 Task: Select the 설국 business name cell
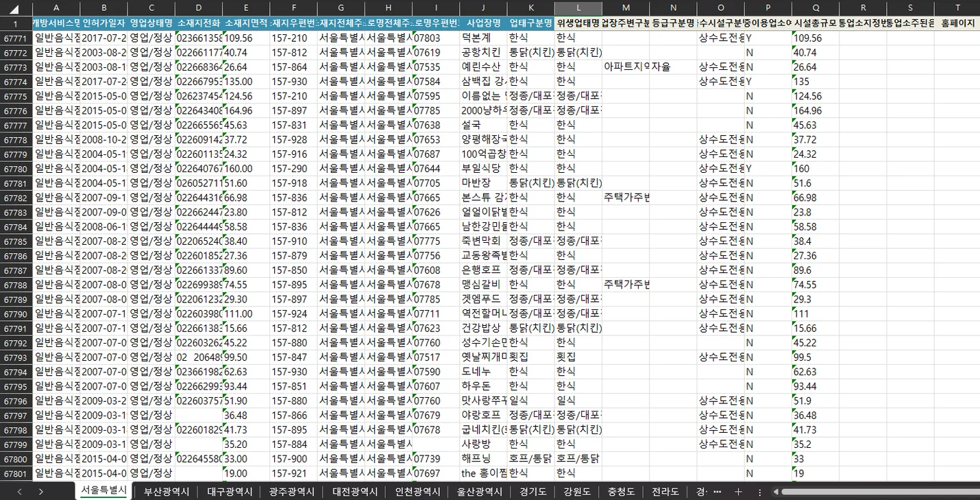tap(484, 125)
